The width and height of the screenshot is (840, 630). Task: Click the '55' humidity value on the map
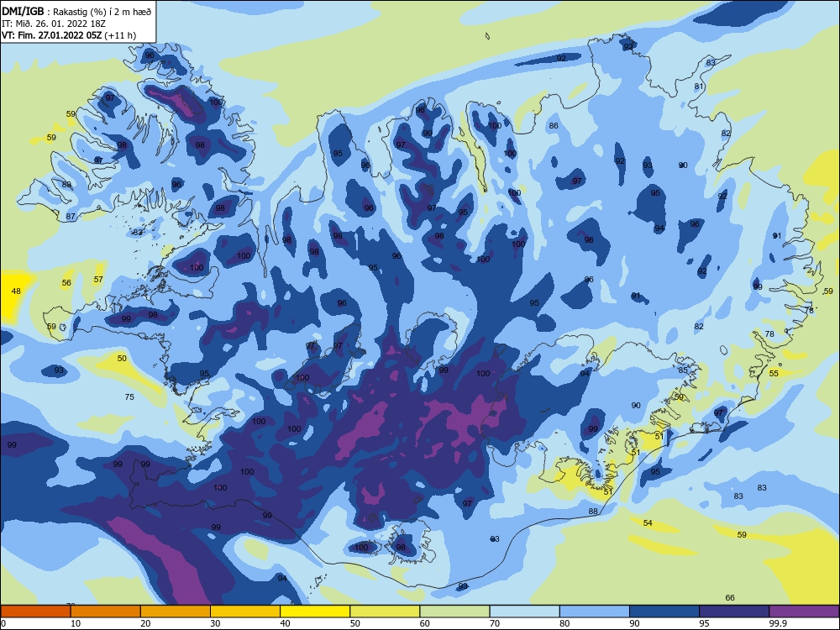tap(774, 374)
